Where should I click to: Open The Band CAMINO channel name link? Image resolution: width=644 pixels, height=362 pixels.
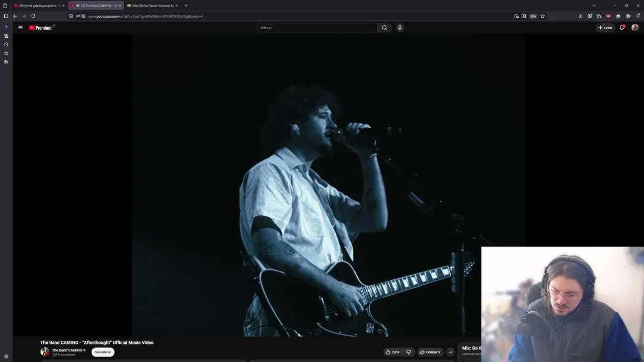[x=67, y=350]
